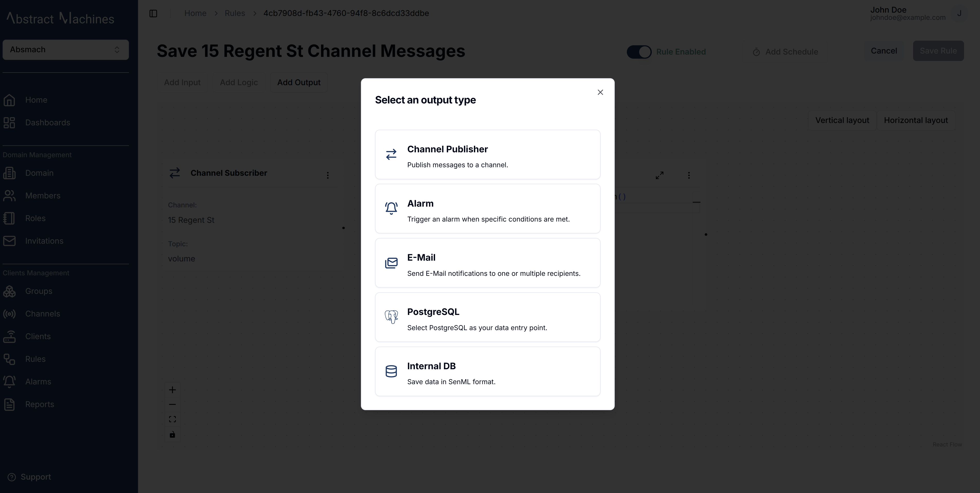Click the Save Rule button
Screen dimensions: 980x493
[x=938, y=51]
